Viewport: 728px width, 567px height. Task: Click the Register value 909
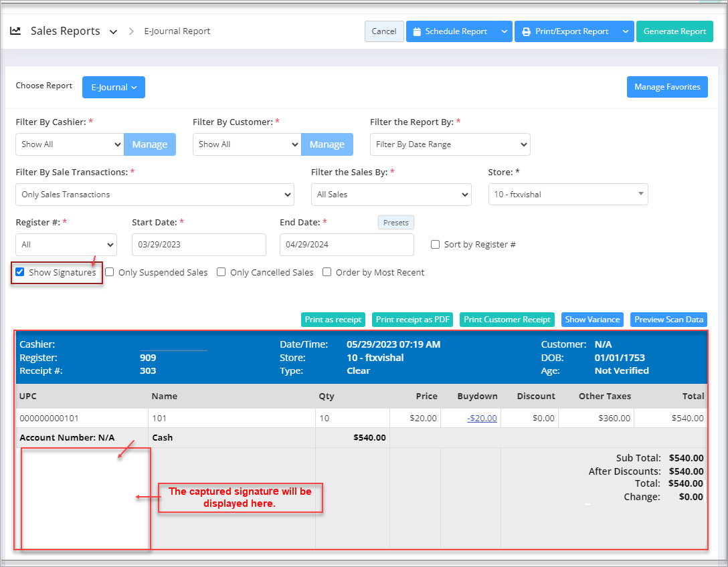[148, 358]
